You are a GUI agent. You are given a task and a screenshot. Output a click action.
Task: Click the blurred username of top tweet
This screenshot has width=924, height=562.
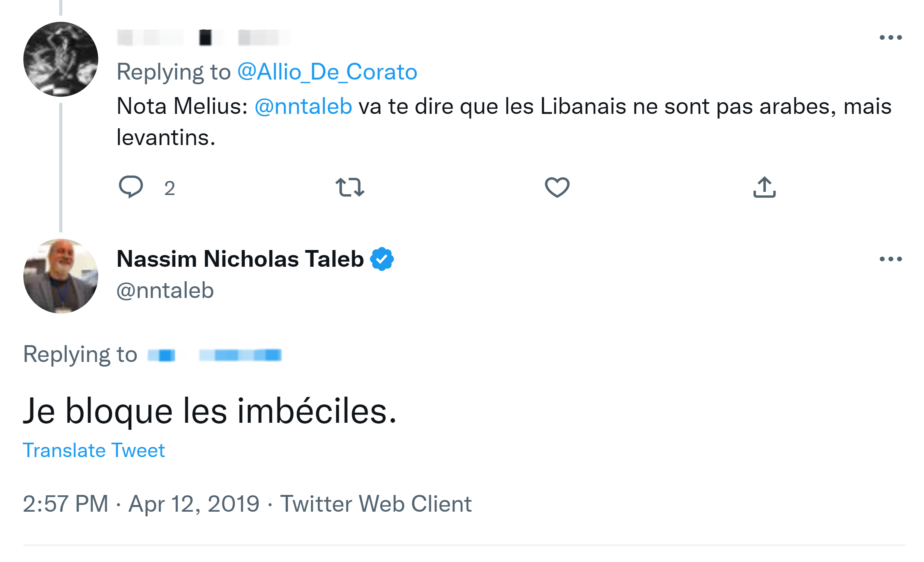click(203, 37)
